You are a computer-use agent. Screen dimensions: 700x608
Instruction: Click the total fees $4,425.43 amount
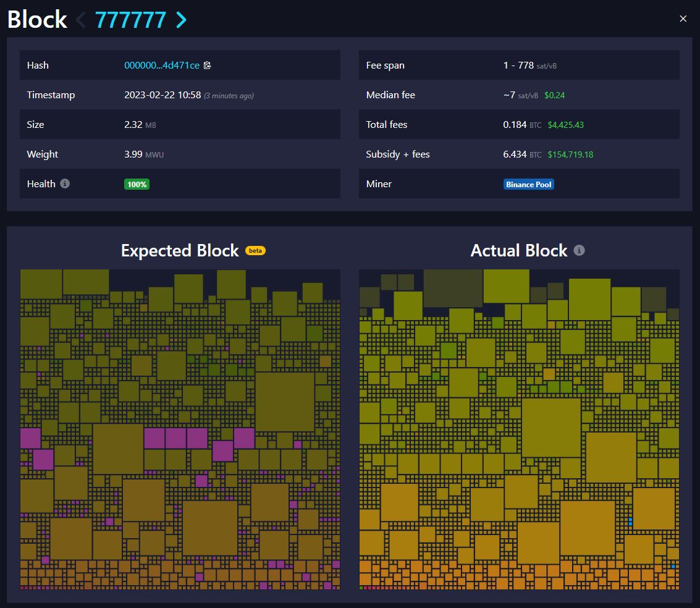pos(565,125)
